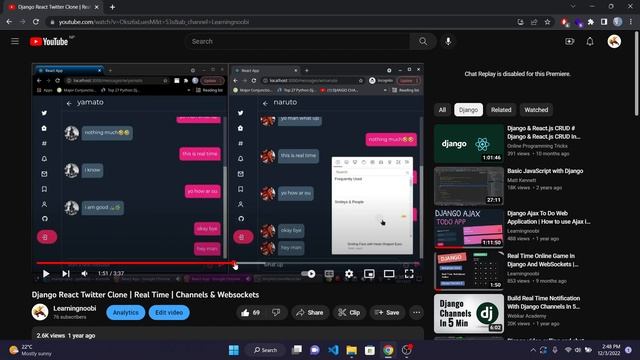Viewport: 640px width, 360px height.
Task: Show hidden system tray icons
Action: point(533,350)
